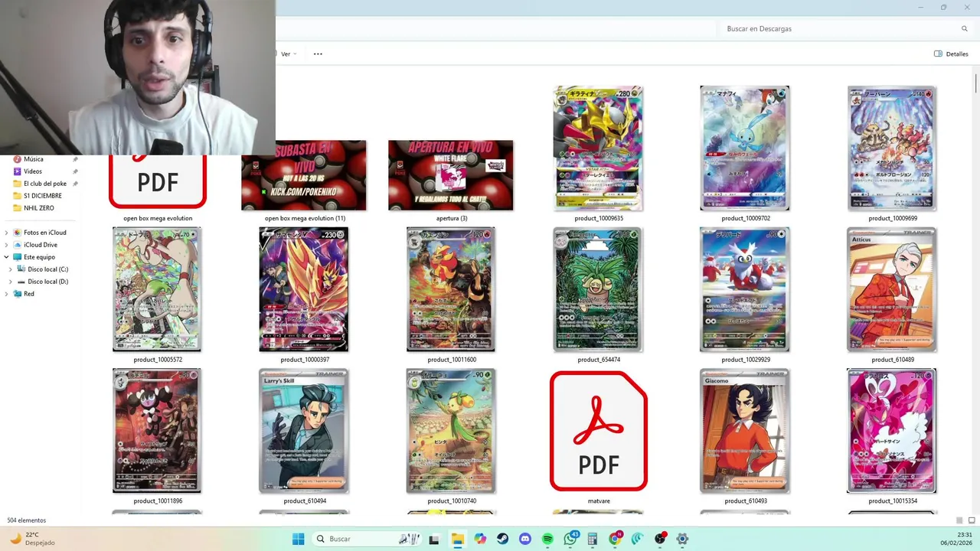
Task: Select iCloud Drive in sidebar
Action: click(40, 245)
